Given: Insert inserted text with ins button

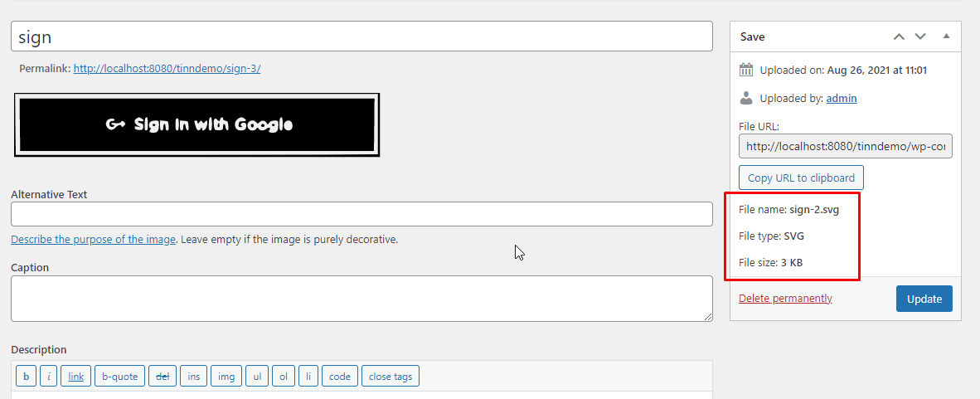Looking at the screenshot, I should click(x=194, y=376).
